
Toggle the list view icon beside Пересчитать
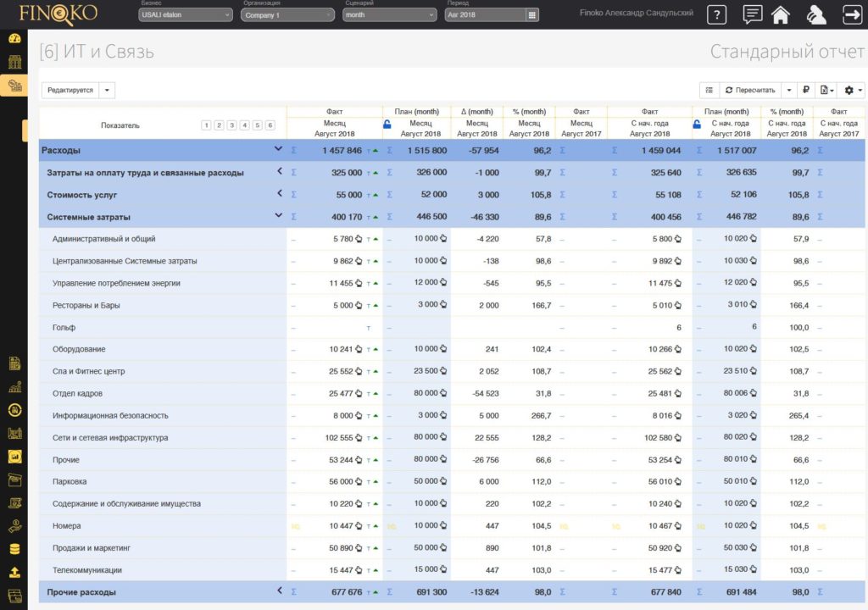[x=709, y=90]
